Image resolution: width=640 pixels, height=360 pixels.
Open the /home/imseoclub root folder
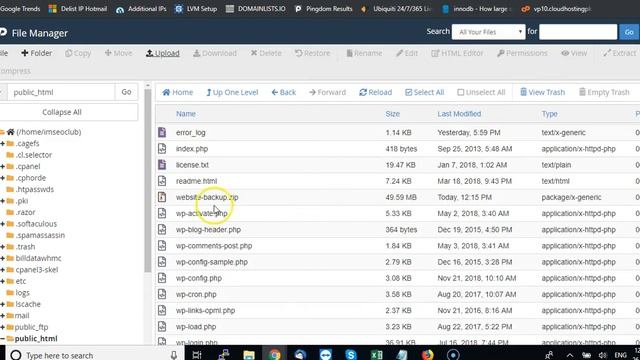[x=49, y=132]
